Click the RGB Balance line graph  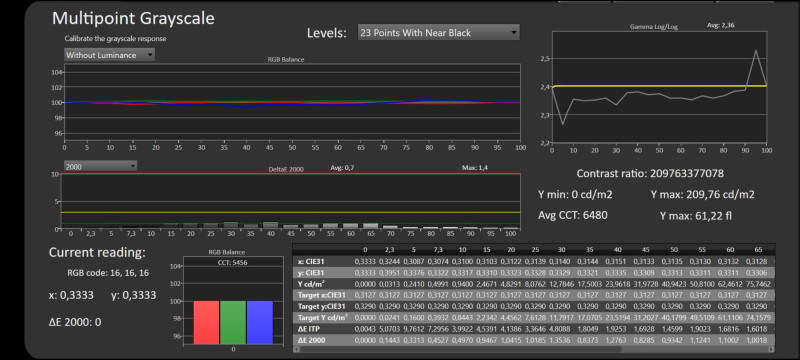click(x=292, y=102)
